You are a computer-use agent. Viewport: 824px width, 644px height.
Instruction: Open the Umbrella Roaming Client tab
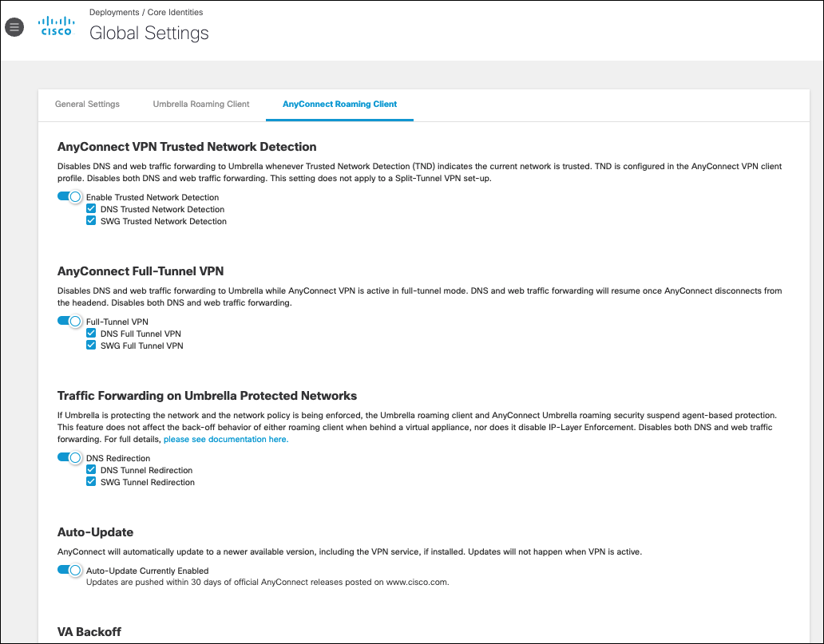click(x=200, y=104)
